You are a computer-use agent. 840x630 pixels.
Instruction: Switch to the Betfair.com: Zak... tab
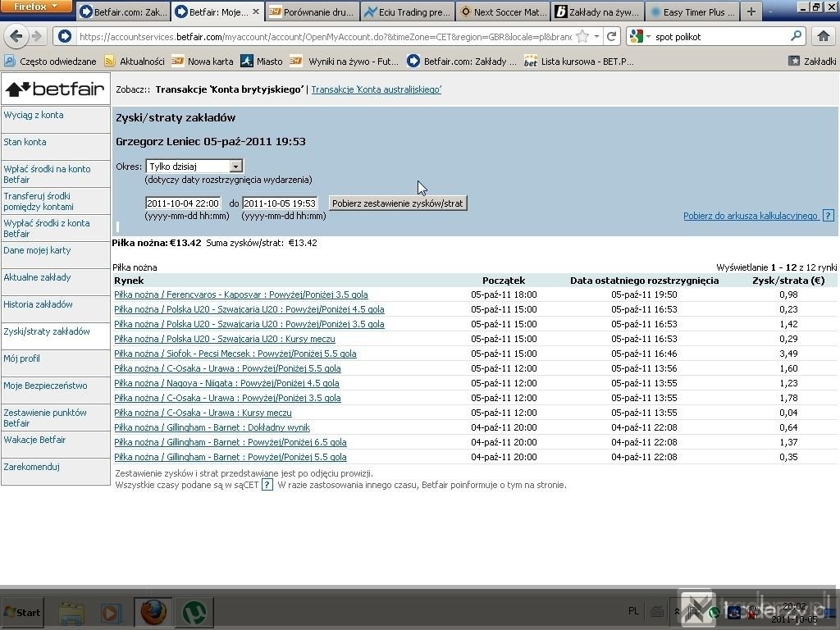point(123,11)
